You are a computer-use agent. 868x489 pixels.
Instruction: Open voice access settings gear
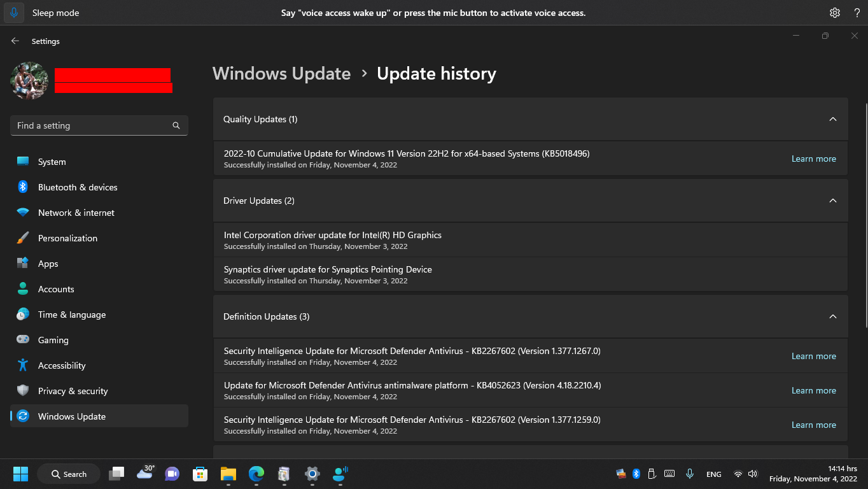coord(835,13)
